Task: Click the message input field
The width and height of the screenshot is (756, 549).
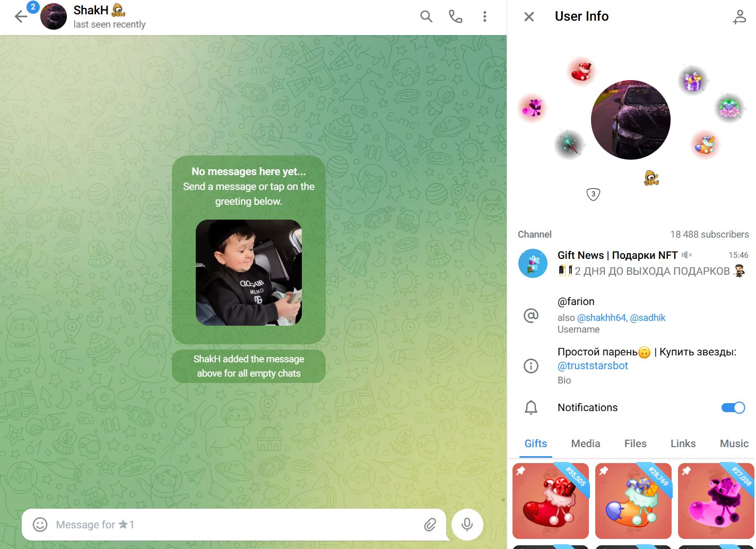Action: coord(237,525)
